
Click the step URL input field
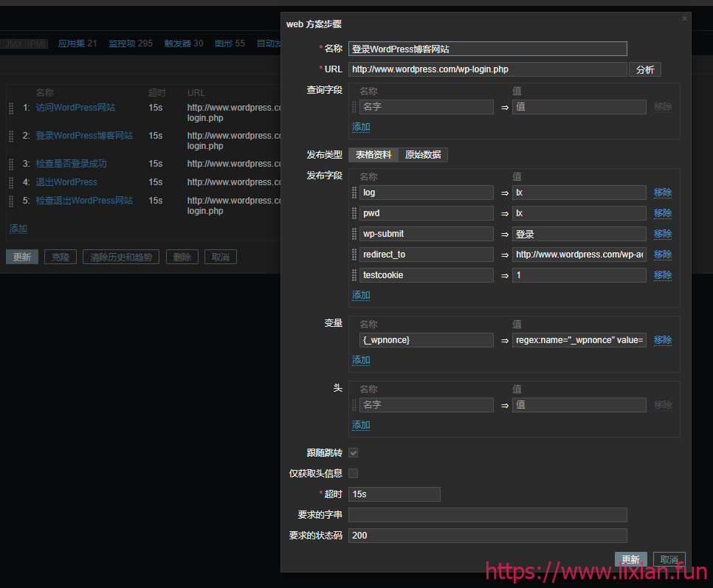[x=487, y=69]
